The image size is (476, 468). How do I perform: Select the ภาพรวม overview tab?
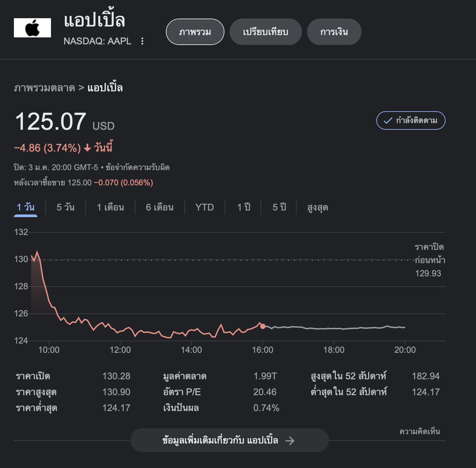point(195,32)
